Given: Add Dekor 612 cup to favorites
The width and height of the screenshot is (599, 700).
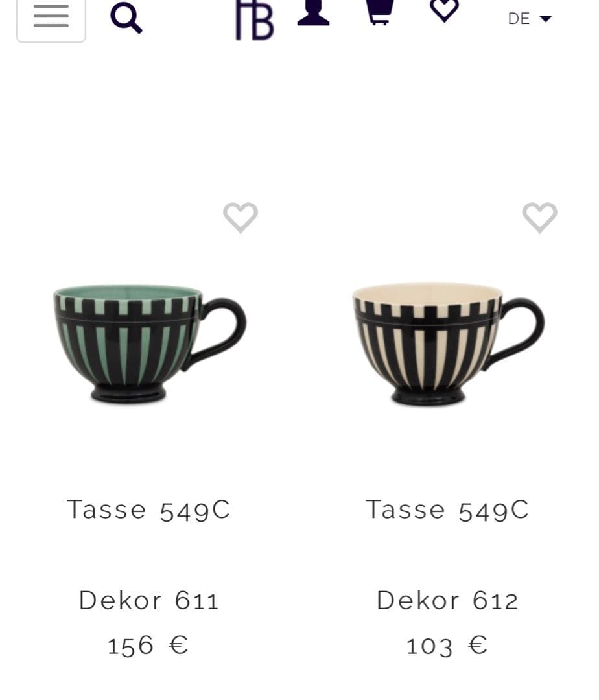Looking at the screenshot, I should tap(539, 218).
